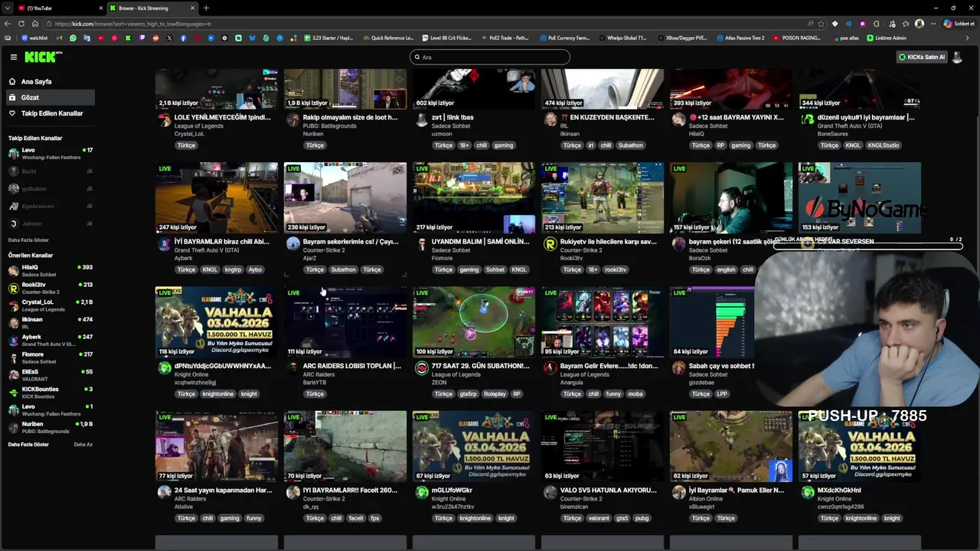Click the title 'UYANDIM BALIM | SAMİ ONLİN...'

point(481,242)
